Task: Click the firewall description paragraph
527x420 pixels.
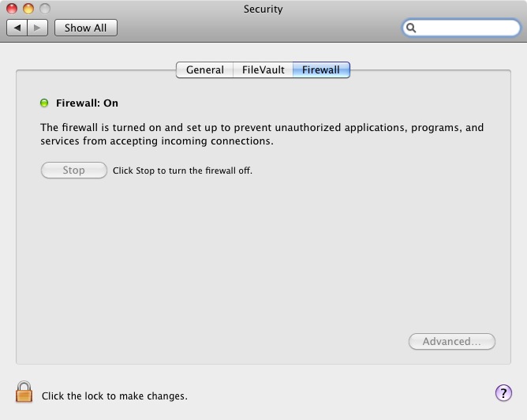Action: [262, 134]
